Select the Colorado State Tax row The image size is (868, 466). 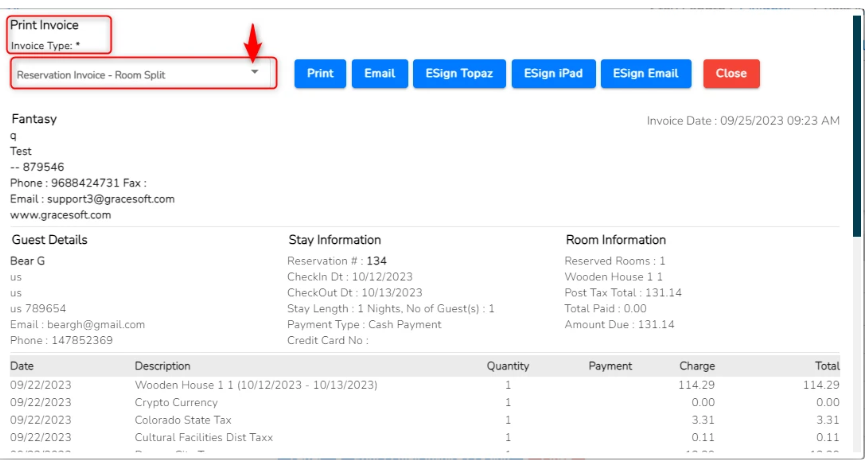point(183,420)
